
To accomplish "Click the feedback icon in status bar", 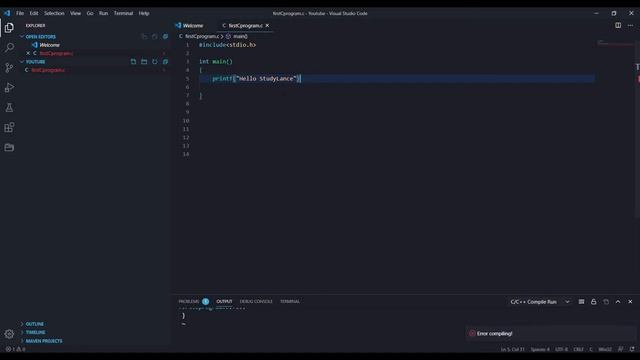I will (x=620, y=349).
